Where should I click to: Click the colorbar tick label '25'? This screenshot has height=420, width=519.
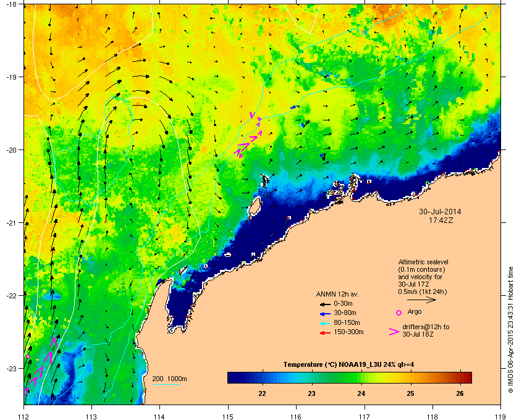(410, 393)
